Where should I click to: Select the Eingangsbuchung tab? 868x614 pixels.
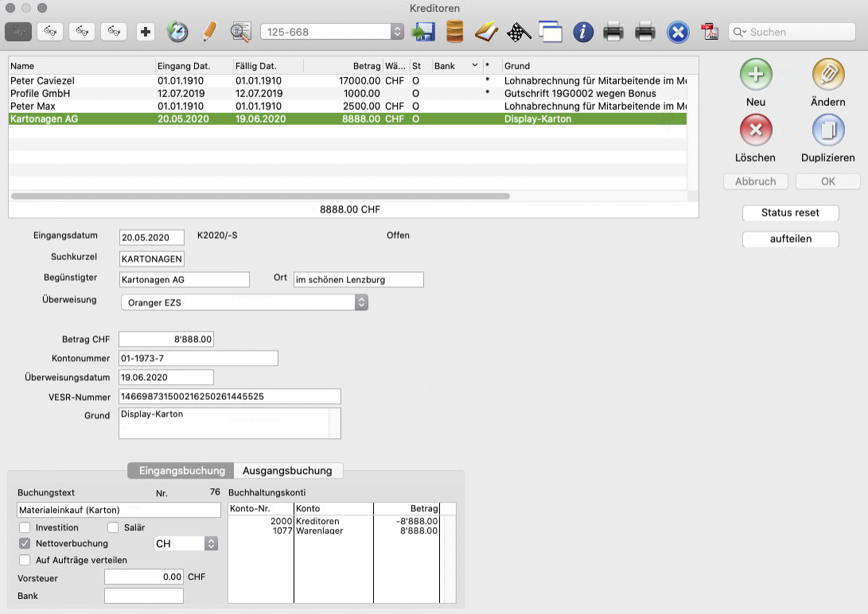tap(181, 471)
